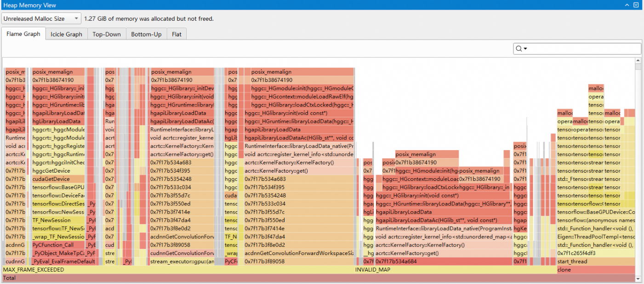This screenshot has width=644, height=284.
Task: Select the Eigen::ThreadPoolTempl frame
Action: point(596,237)
